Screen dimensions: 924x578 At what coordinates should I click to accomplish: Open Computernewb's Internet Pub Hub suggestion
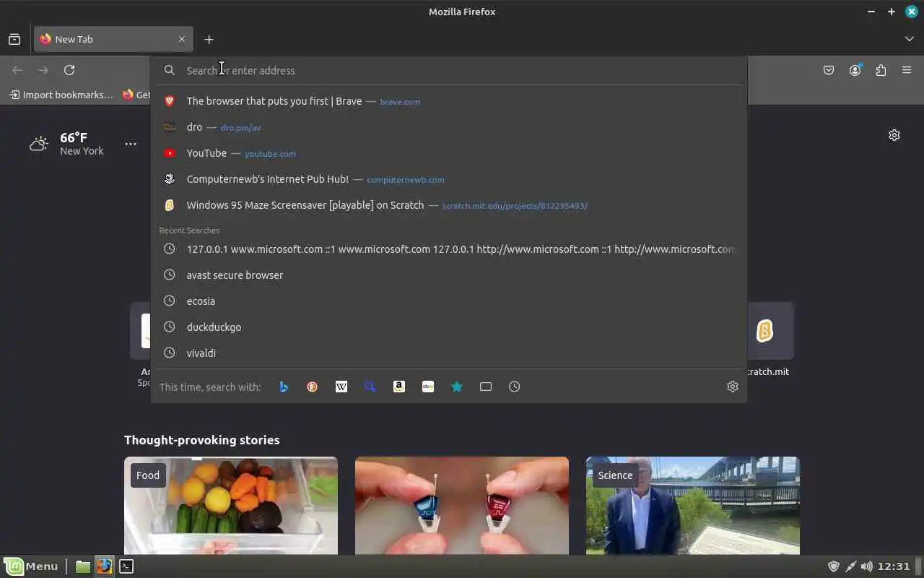449,179
